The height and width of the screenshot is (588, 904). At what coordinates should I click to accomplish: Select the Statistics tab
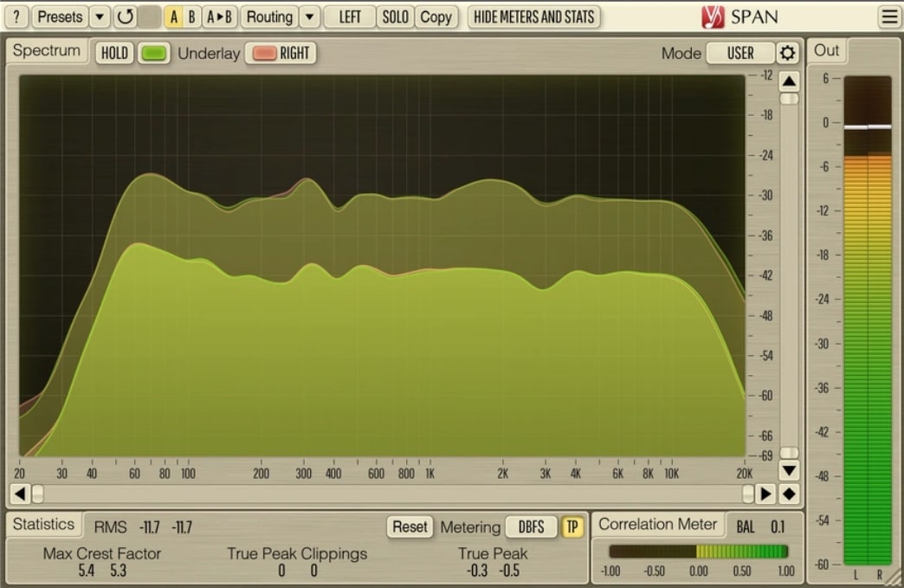coord(44,524)
